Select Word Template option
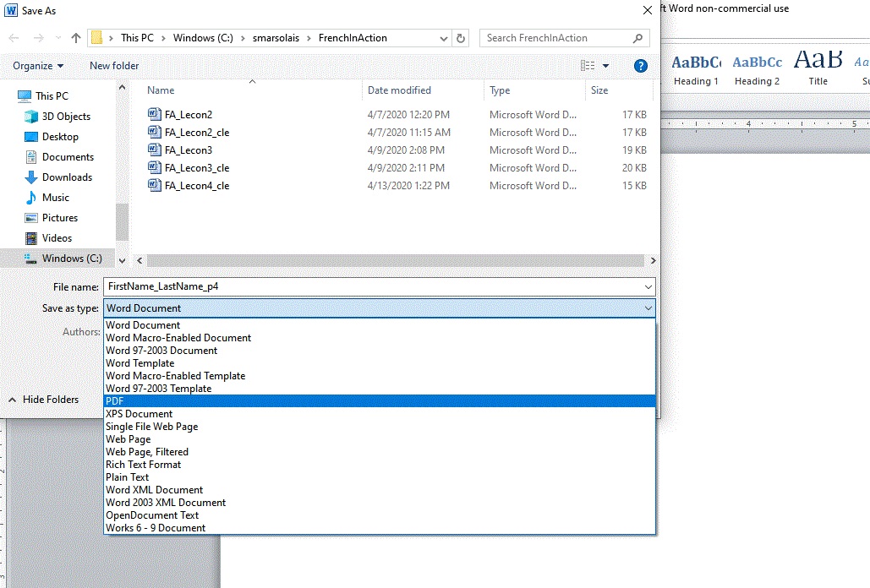The image size is (870, 588). [x=380, y=363]
